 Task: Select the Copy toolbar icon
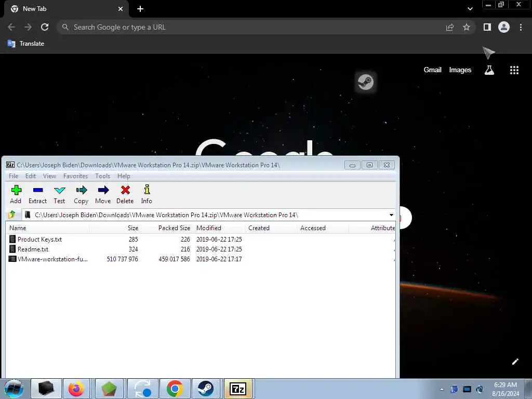81,194
